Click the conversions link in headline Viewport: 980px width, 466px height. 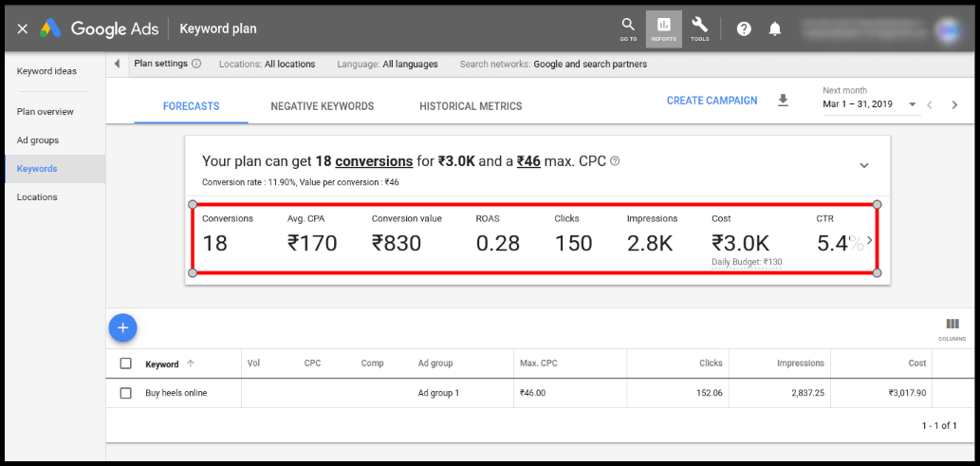pos(374,161)
